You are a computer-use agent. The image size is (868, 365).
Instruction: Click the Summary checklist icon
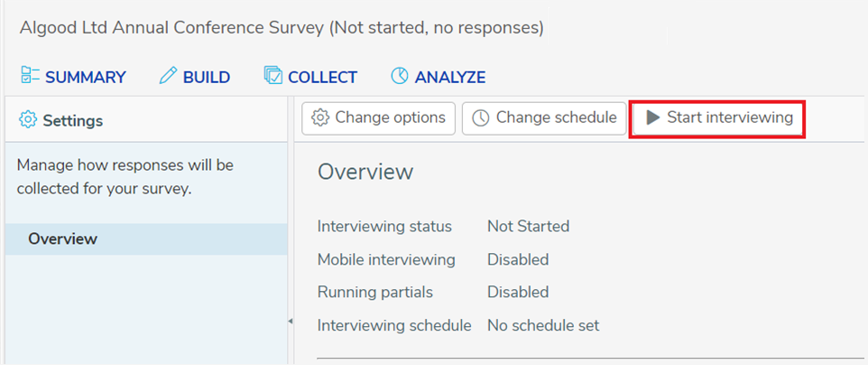click(x=30, y=76)
